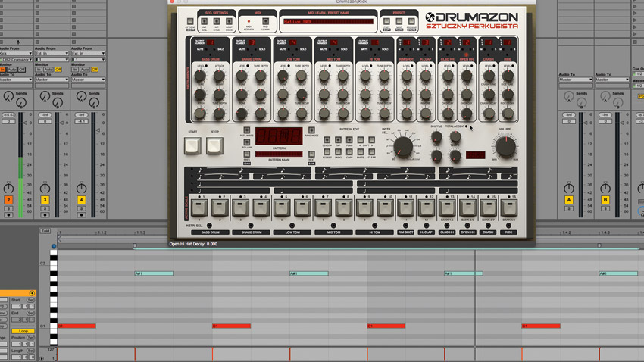
Task: Click the Shuffle knob
Action: pos(436,136)
